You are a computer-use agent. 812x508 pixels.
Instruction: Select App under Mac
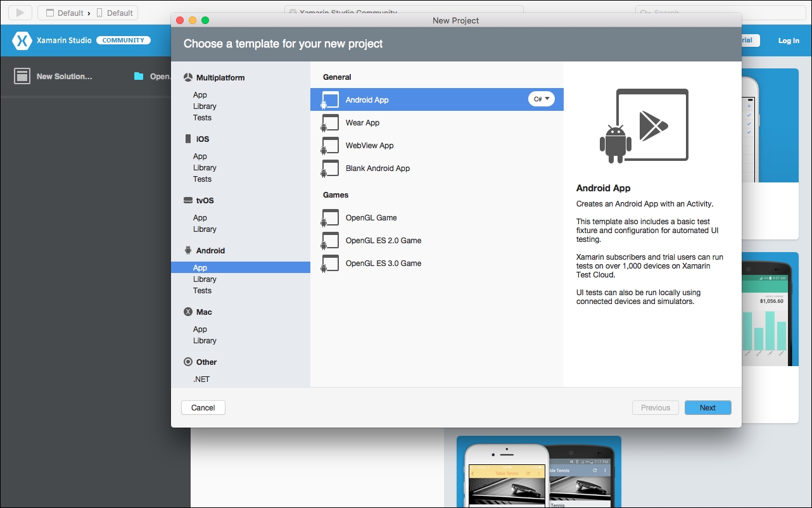(200, 329)
